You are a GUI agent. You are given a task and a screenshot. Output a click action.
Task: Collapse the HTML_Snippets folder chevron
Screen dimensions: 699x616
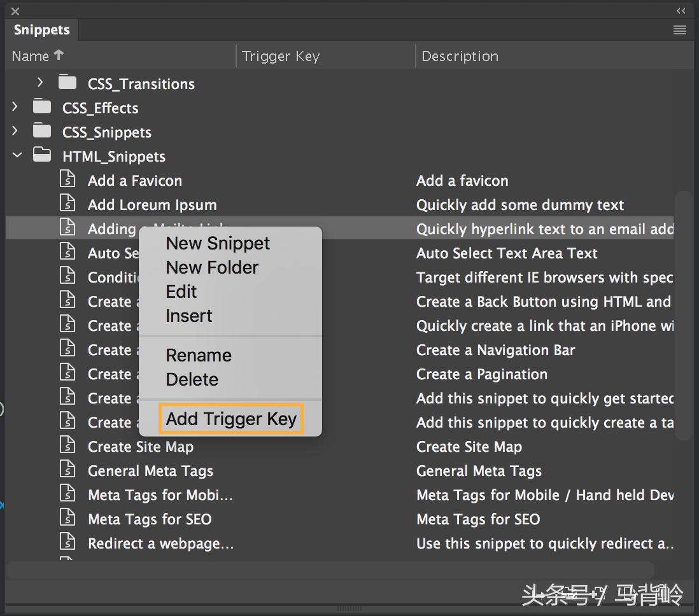coord(17,155)
